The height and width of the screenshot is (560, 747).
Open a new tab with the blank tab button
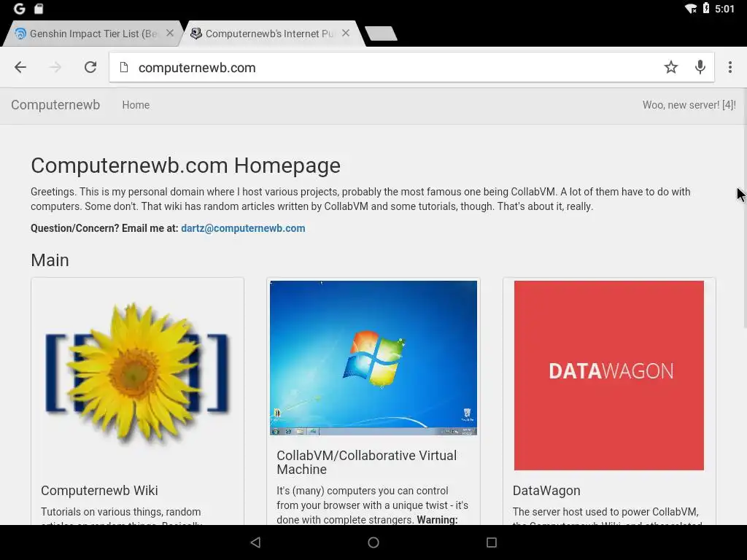point(381,34)
